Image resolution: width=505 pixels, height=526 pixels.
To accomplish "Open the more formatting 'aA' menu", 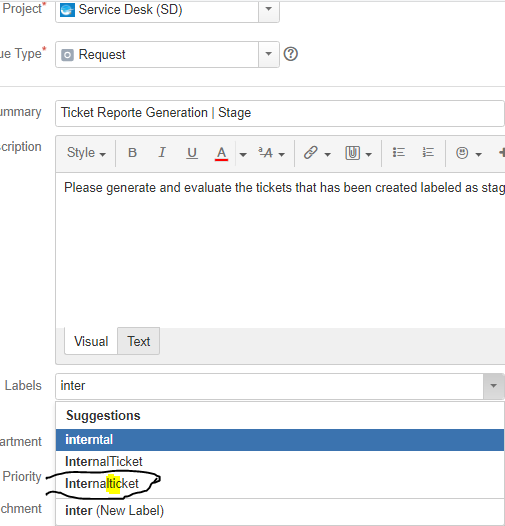I will [271, 153].
